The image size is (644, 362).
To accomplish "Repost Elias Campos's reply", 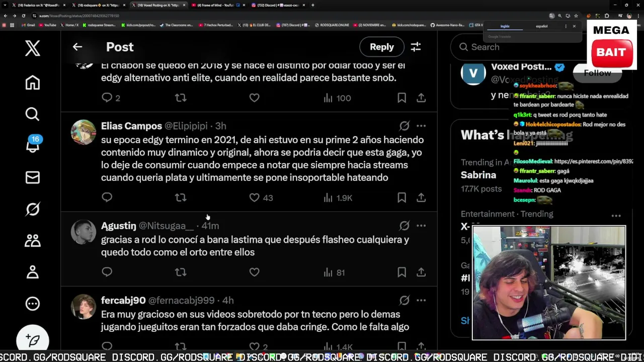I will coord(181,198).
